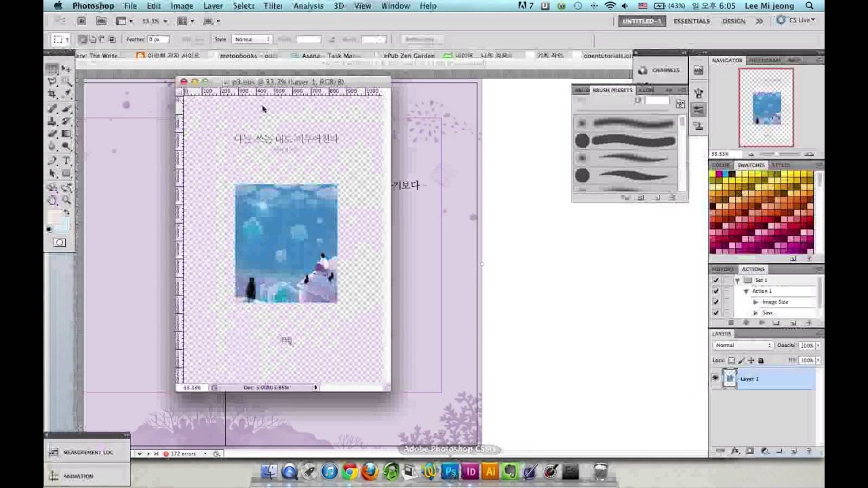Screen dimensions: 868x488
Task: Click the layer style fx icon
Action: pyautogui.click(x=736, y=451)
